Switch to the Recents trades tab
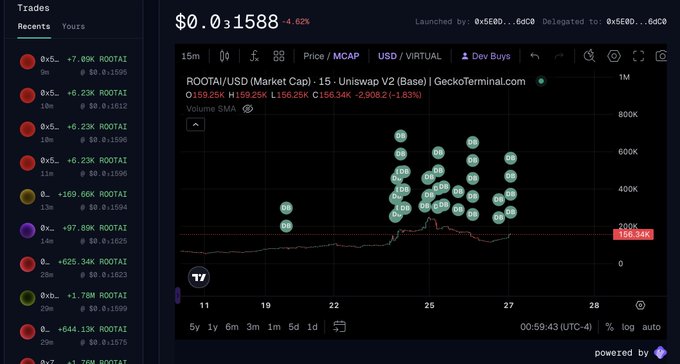 point(34,26)
